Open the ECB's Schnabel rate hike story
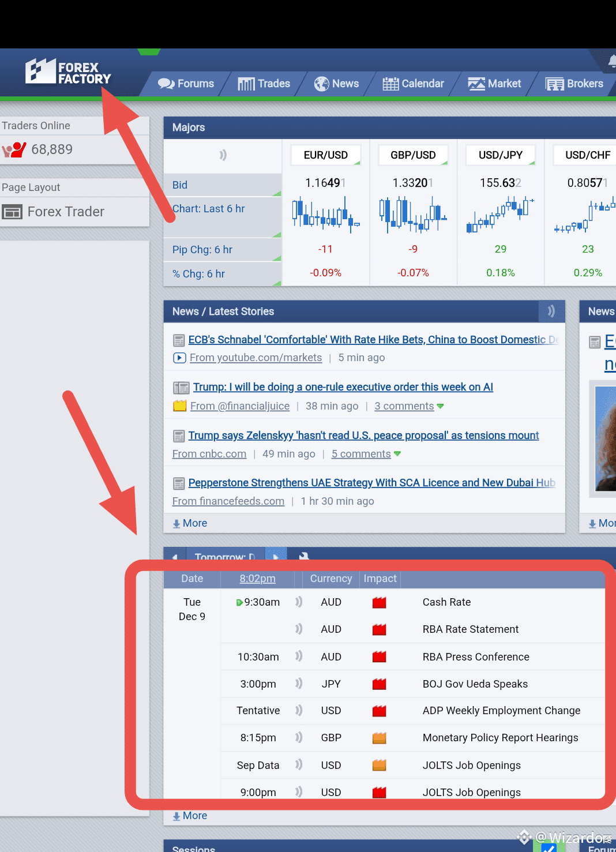This screenshot has height=852, width=616. (x=374, y=340)
